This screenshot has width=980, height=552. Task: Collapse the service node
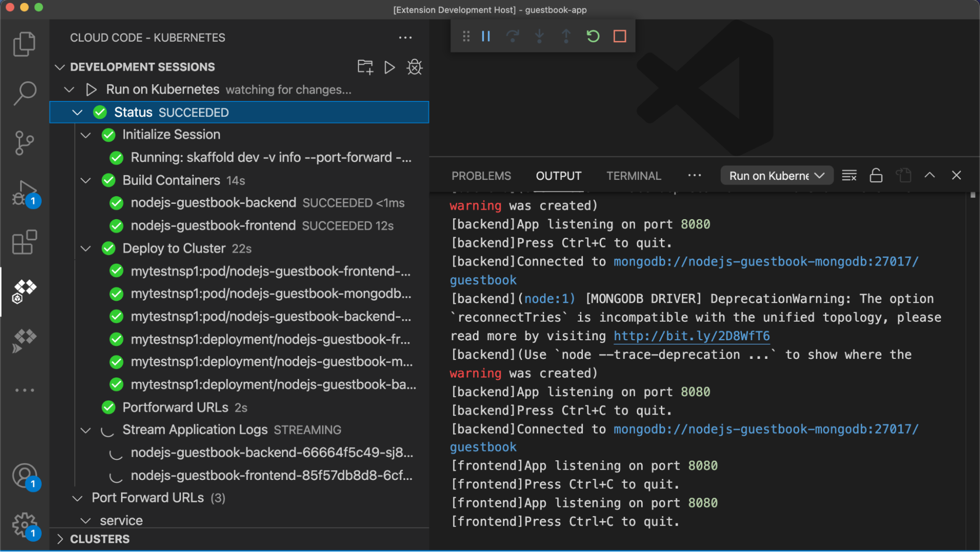click(85, 521)
